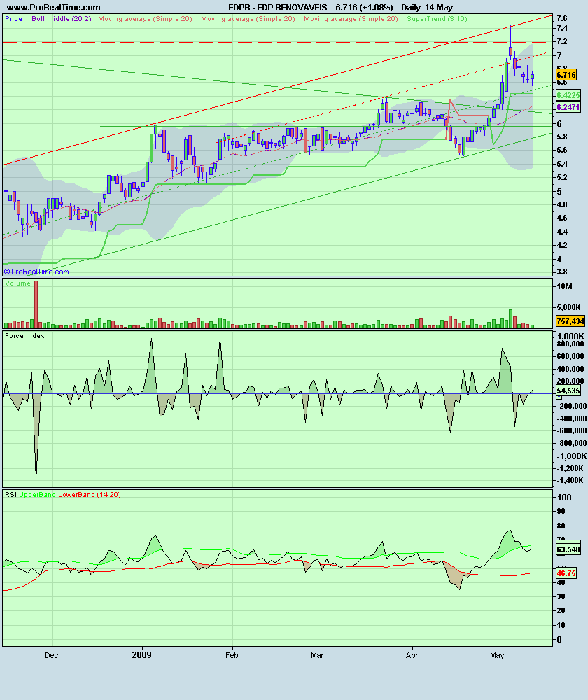Click the 54,535 Force index value tag

tap(568, 391)
